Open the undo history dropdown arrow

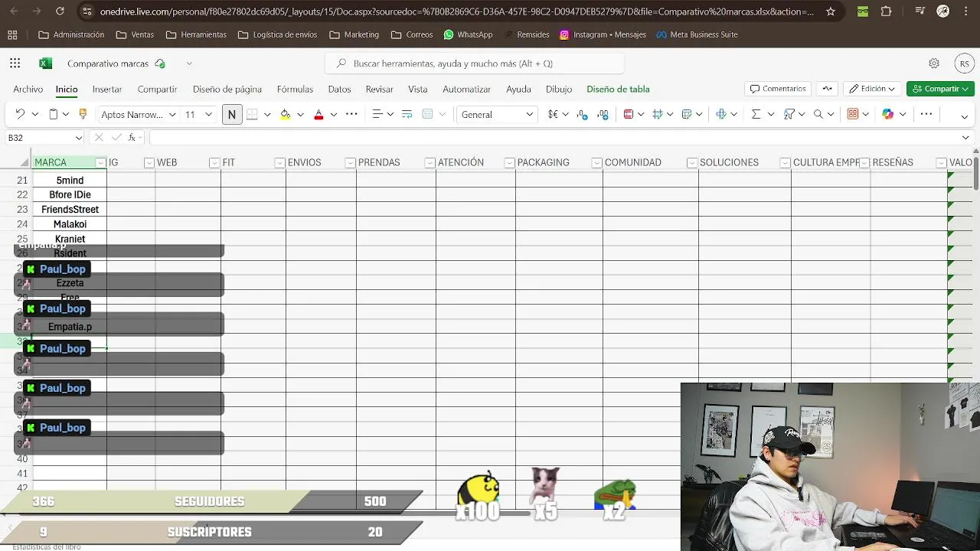(x=34, y=114)
